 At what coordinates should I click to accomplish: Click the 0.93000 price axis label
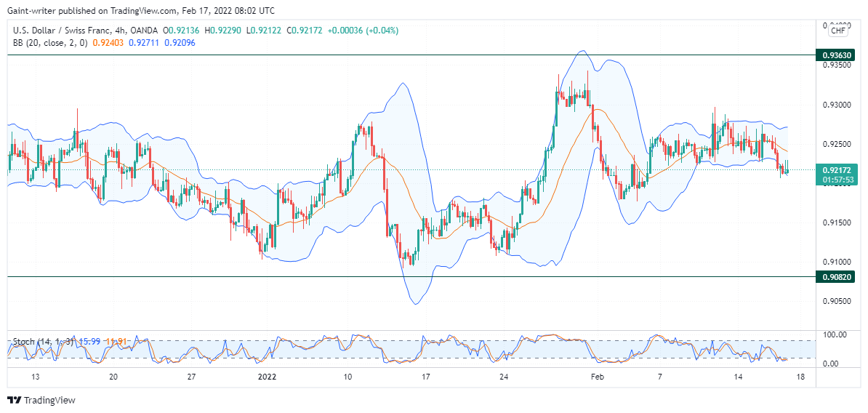click(x=835, y=105)
